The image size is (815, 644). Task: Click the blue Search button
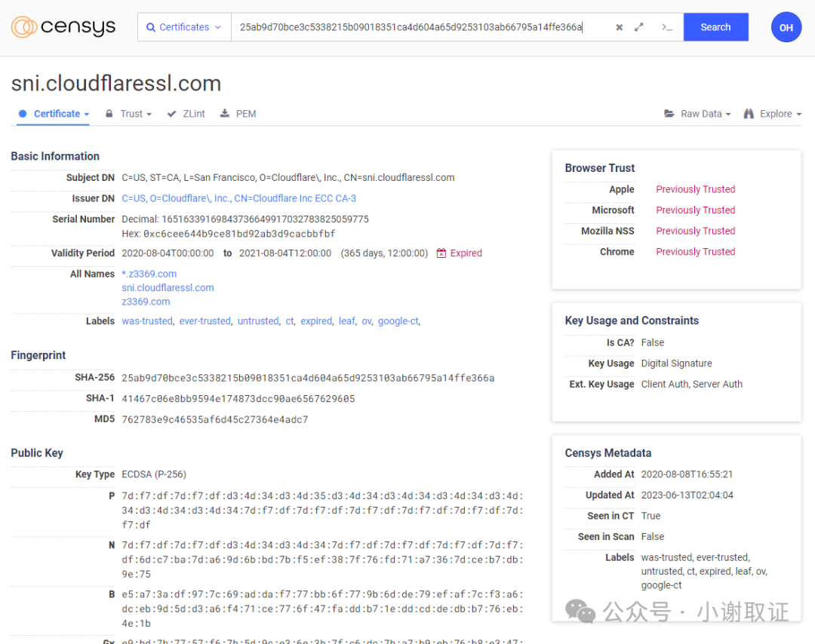(715, 27)
